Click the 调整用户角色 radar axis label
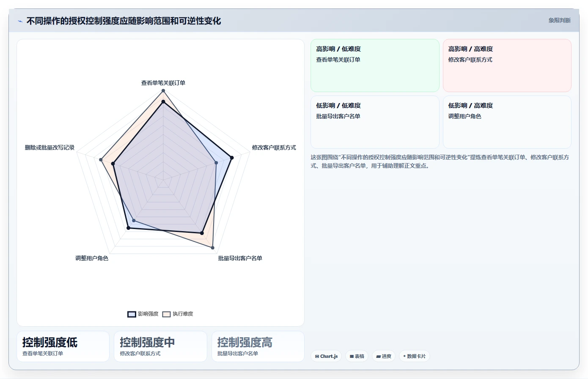Screen dimensions: 588x379 click(92, 258)
